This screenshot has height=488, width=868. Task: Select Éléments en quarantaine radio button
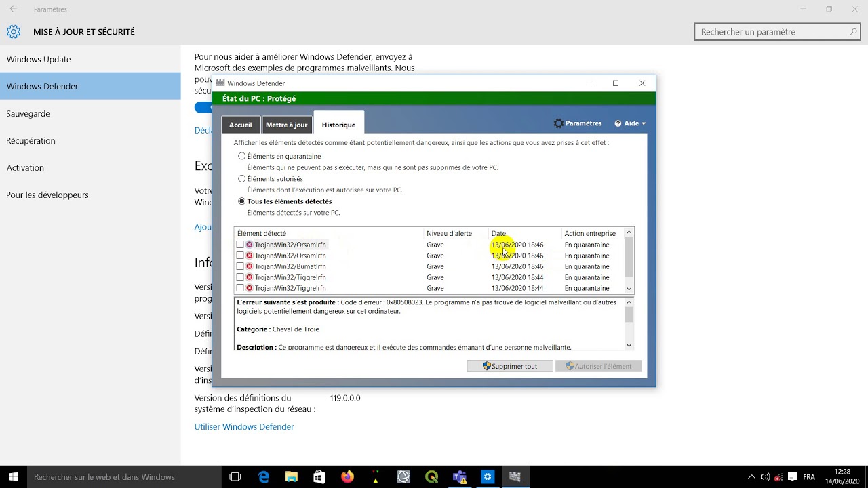pos(242,156)
